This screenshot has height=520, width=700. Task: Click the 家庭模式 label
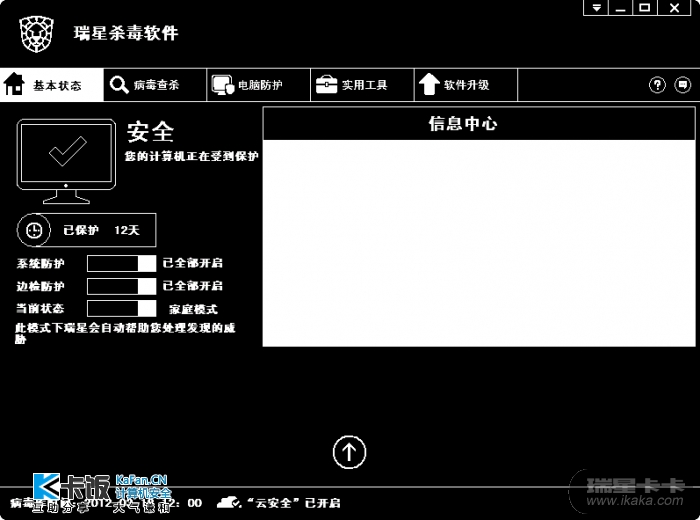coord(193,309)
